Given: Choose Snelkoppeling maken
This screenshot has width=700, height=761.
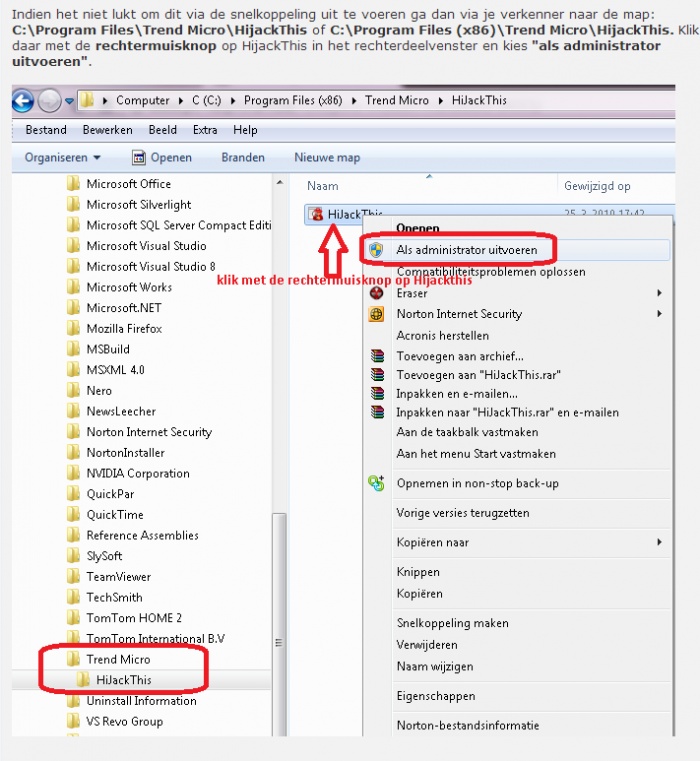Looking at the screenshot, I should click(x=452, y=623).
